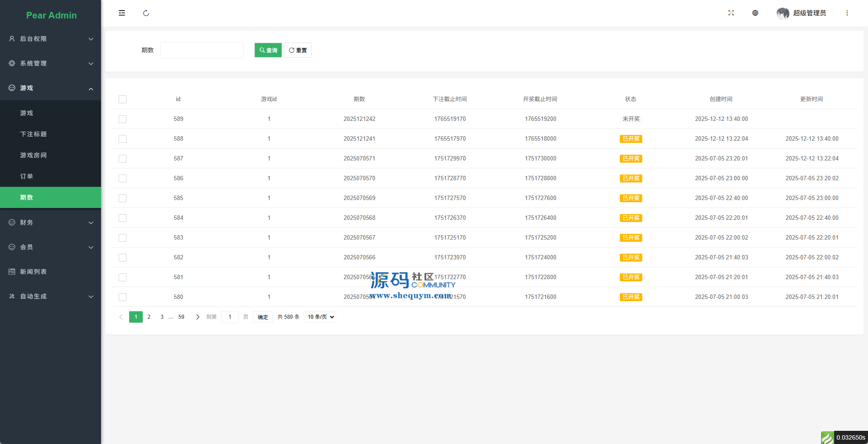Open the 10 条/页 page size dropdown

pos(320,317)
